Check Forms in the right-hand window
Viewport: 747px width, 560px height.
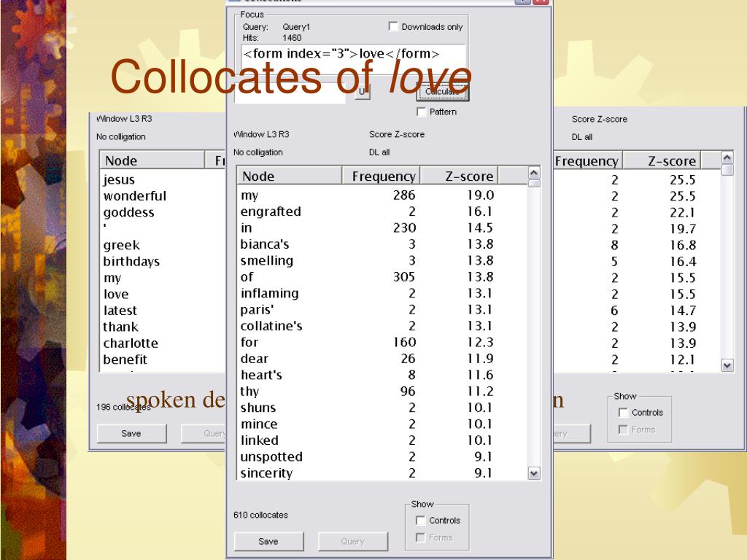[623, 429]
